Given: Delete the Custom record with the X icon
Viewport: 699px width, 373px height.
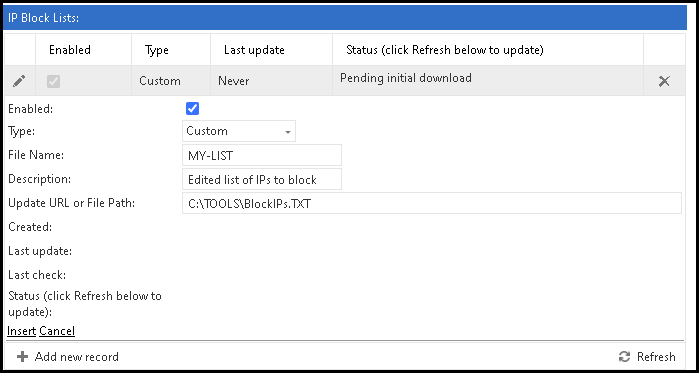Looking at the screenshot, I should (664, 81).
